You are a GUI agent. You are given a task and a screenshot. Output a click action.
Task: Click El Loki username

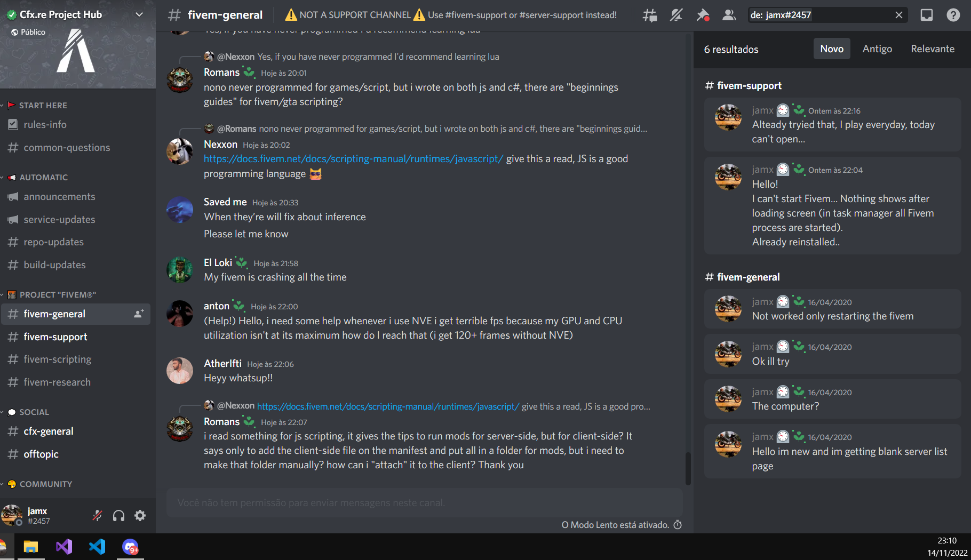(x=218, y=262)
